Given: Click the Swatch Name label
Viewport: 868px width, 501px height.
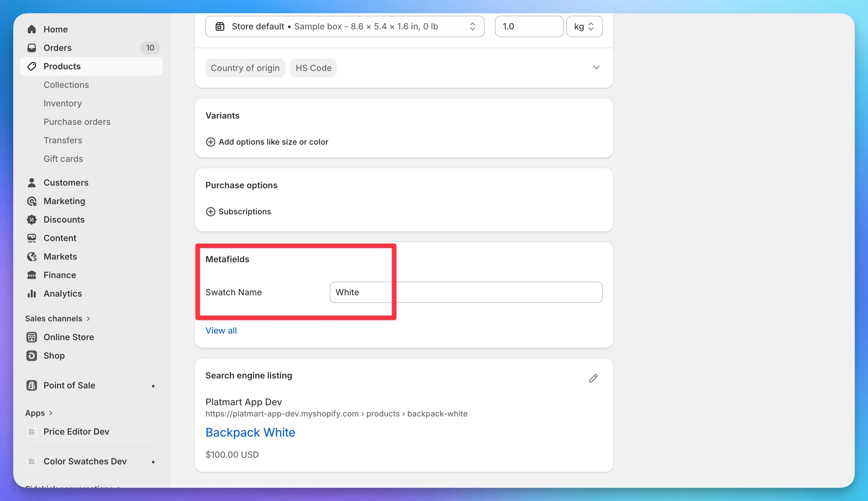Looking at the screenshot, I should [x=234, y=293].
